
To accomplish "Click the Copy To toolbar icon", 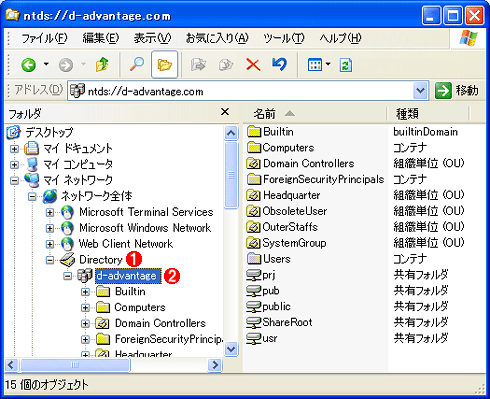I will [x=226, y=64].
